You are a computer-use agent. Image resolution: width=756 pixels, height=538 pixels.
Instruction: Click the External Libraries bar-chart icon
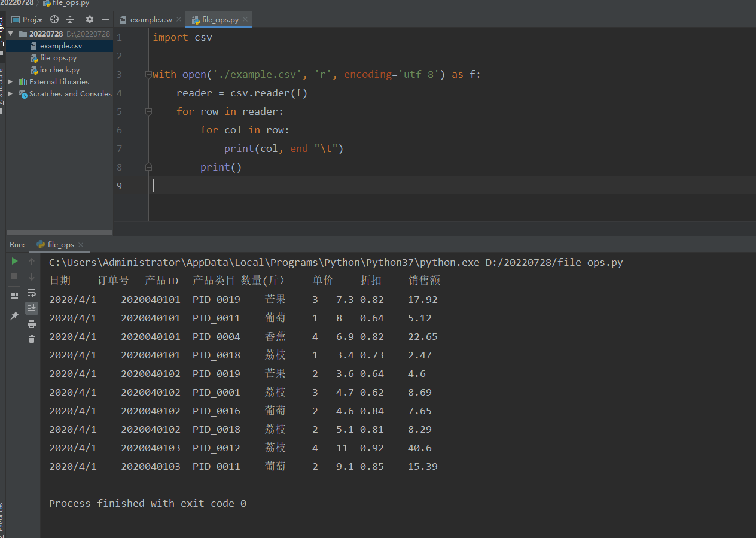pos(23,82)
